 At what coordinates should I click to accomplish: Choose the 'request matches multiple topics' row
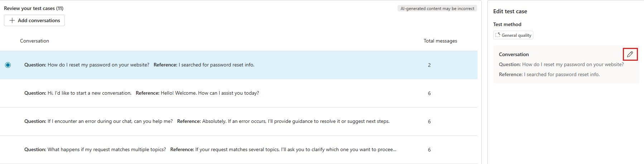(210, 150)
